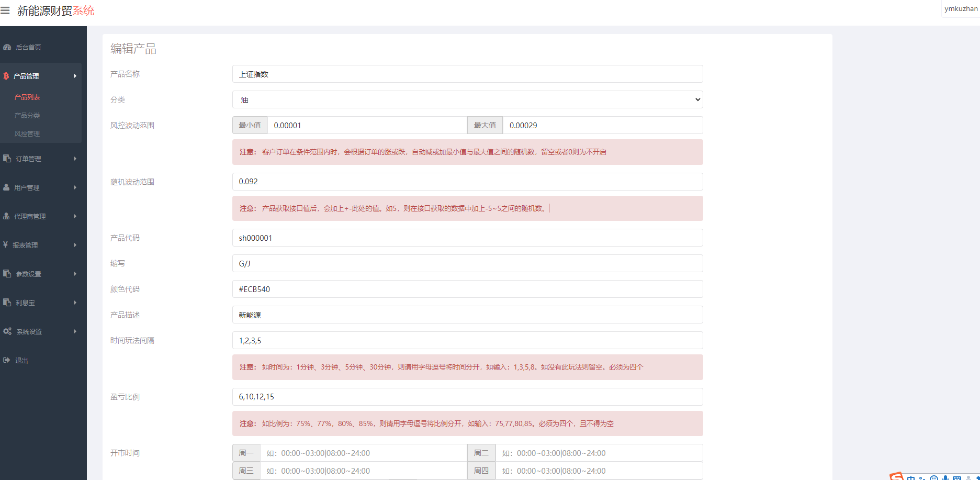Click the hamburger menu icon
This screenshot has height=480, width=980.
click(x=5, y=10)
